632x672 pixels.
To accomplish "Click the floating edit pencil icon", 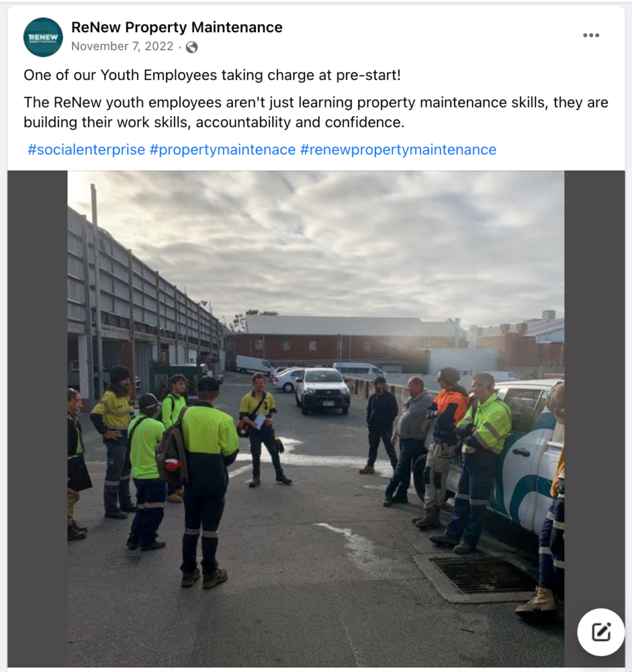I will [600, 632].
